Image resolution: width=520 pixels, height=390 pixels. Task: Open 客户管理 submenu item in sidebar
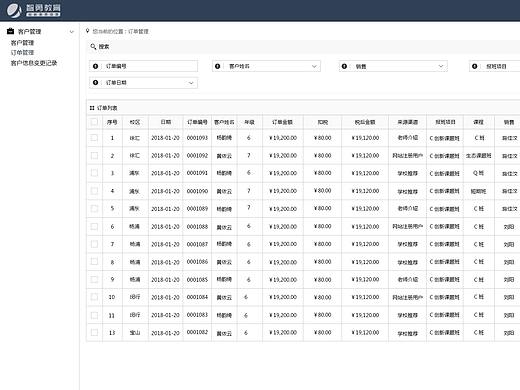[x=22, y=43]
